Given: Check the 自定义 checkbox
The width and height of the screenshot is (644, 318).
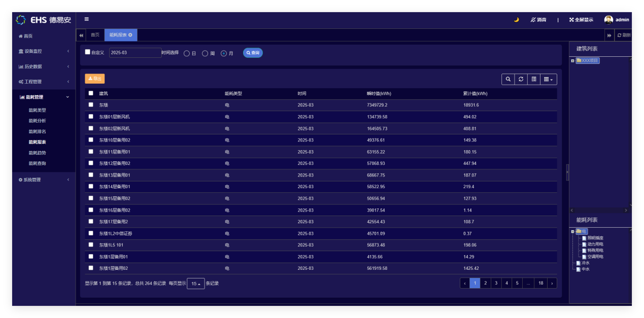Looking at the screenshot, I should click(88, 52).
